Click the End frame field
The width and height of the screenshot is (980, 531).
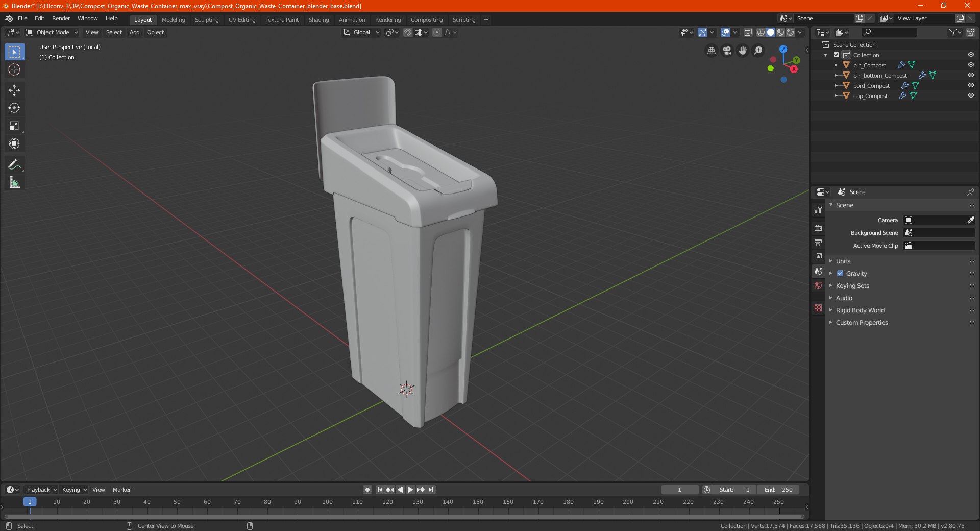(x=778, y=490)
